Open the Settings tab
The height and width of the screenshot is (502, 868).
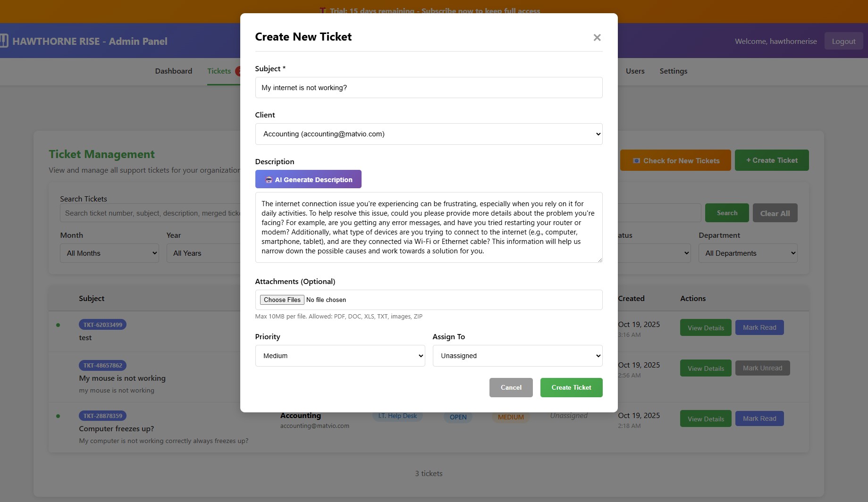pyautogui.click(x=673, y=71)
